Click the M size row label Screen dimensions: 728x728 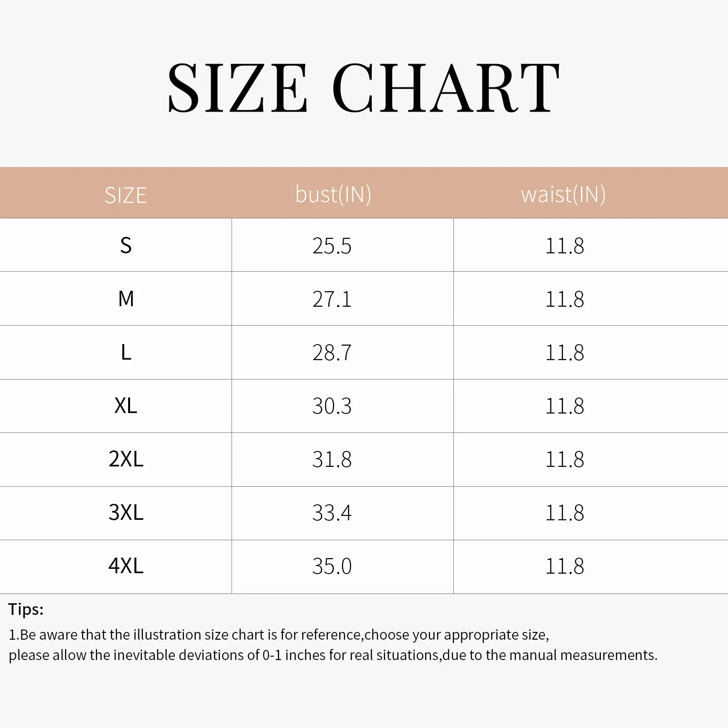(x=126, y=299)
